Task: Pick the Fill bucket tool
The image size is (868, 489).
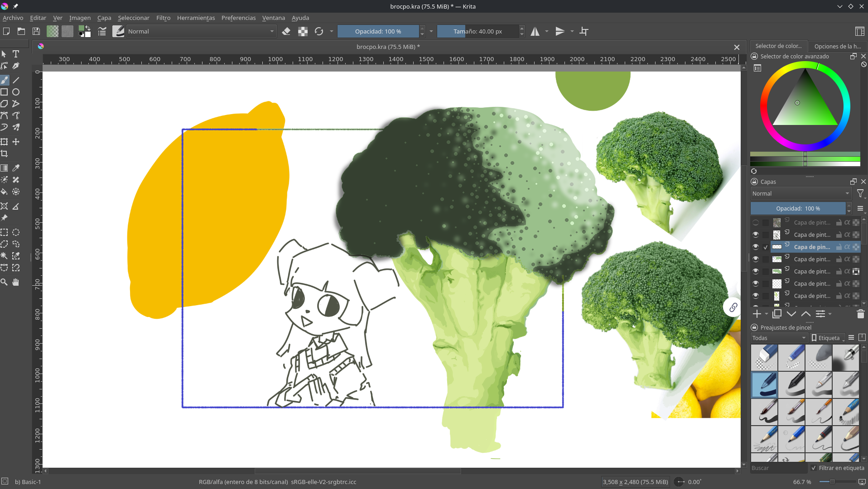Action: pyautogui.click(x=5, y=192)
